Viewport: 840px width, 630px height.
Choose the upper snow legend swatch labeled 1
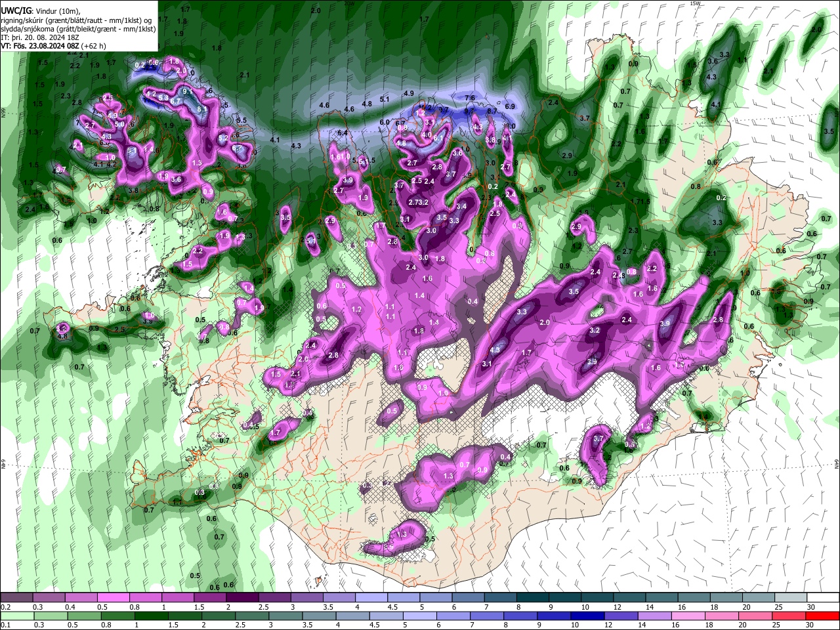pos(177,598)
